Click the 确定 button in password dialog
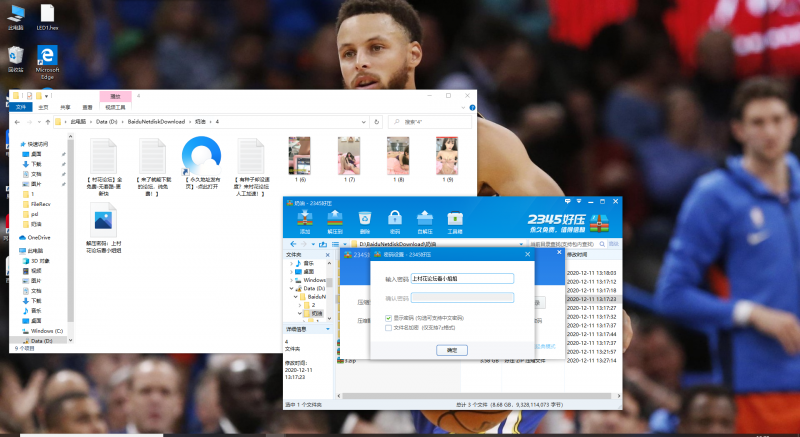 [x=451, y=350]
